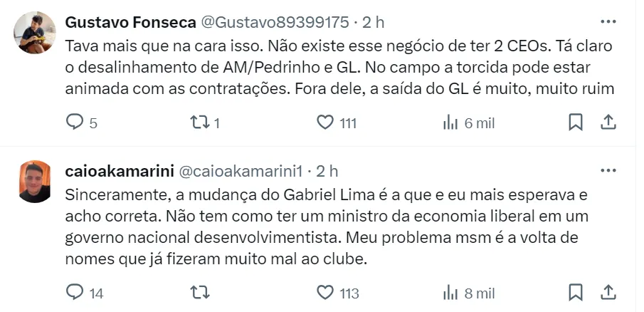644x312 pixels.
Task: Open caioakamarini's profile picture
Action: coord(35,182)
